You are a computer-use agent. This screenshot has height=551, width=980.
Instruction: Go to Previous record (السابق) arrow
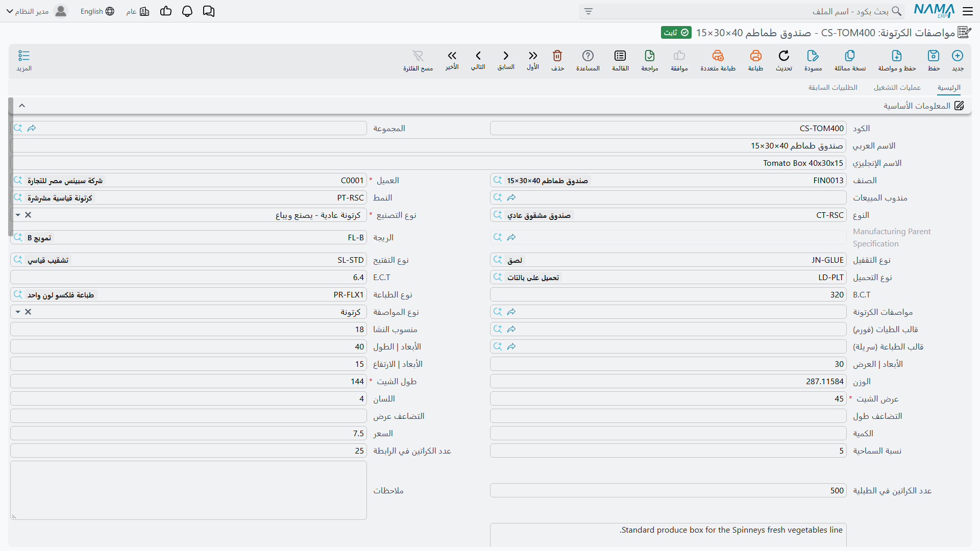pos(506,56)
